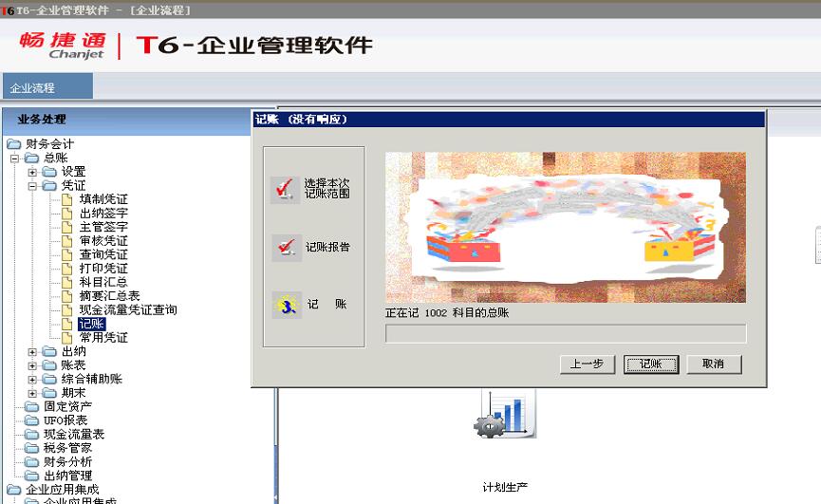
Task: Click the 出纳签字 document icon
Action: pyautogui.click(x=67, y=213)
